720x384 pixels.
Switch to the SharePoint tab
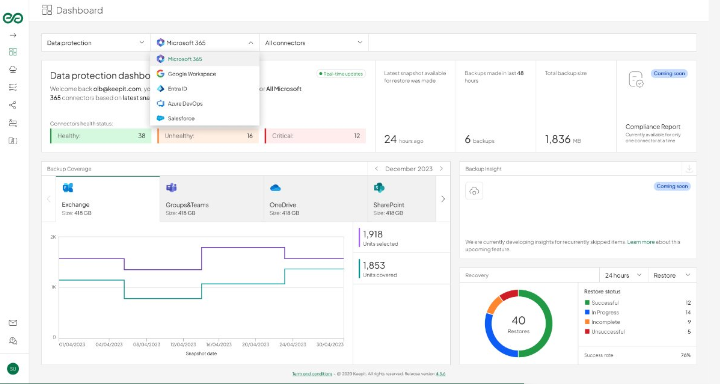pyautogui.click(x=402, y=199)
